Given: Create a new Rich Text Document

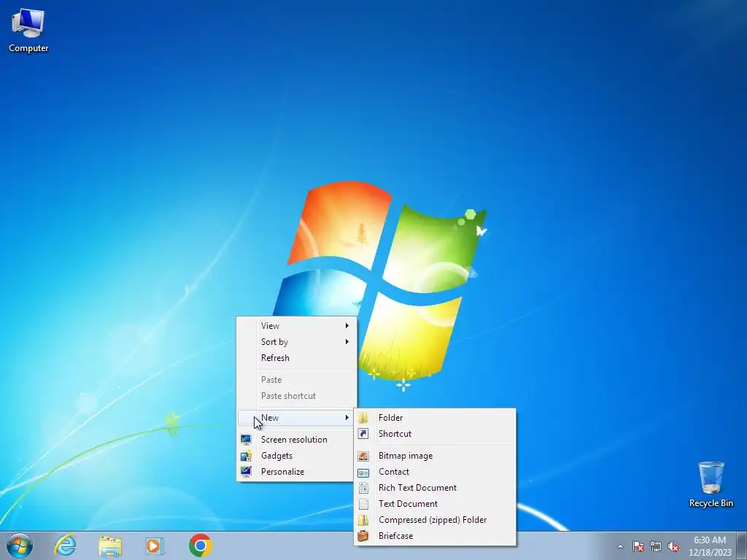Looking at the screenshot, I should pos(435,488).
